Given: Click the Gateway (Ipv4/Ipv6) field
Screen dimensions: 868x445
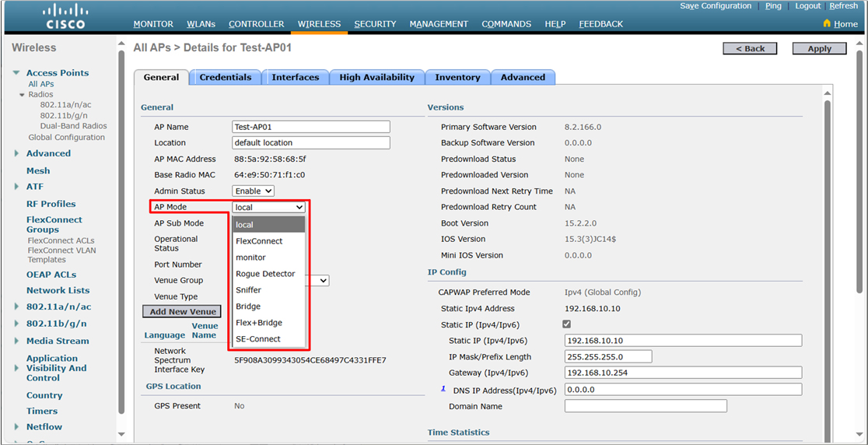Looking at the screenshot, I should point(683,373).
